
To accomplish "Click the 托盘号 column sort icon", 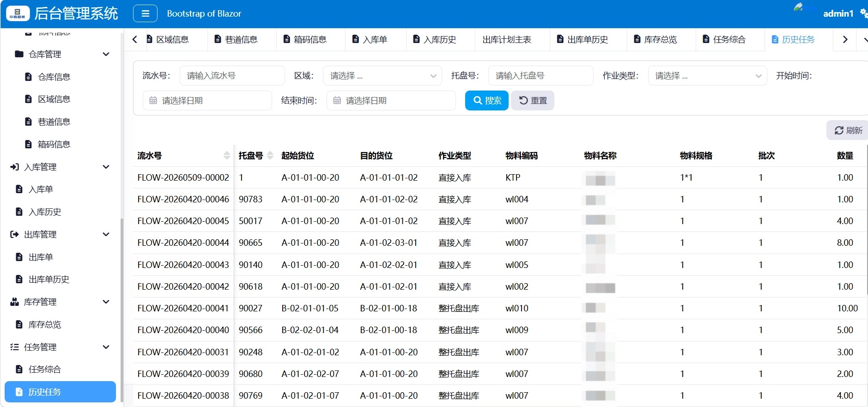I will pyautogui.click(x=270, y=155).
